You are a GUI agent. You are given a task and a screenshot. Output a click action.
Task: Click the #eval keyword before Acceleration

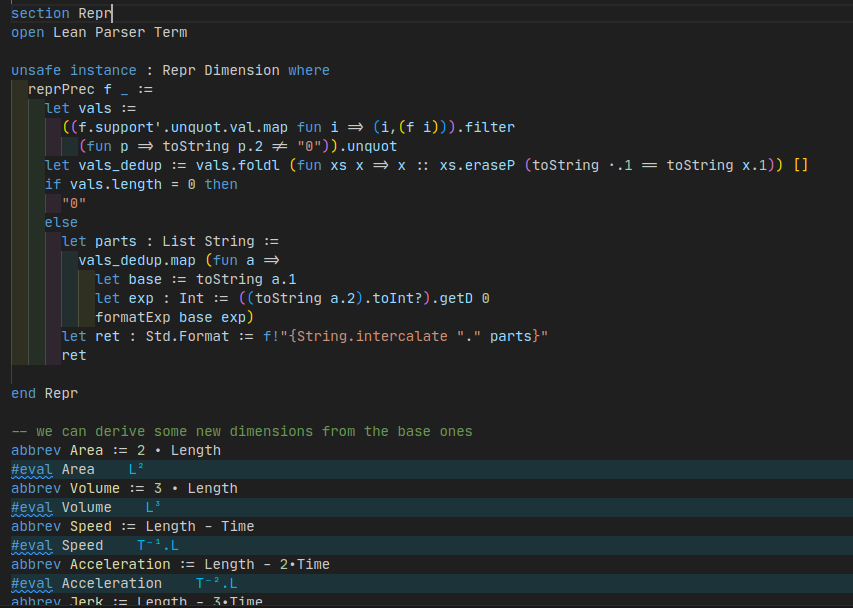(x=32, y=584)
